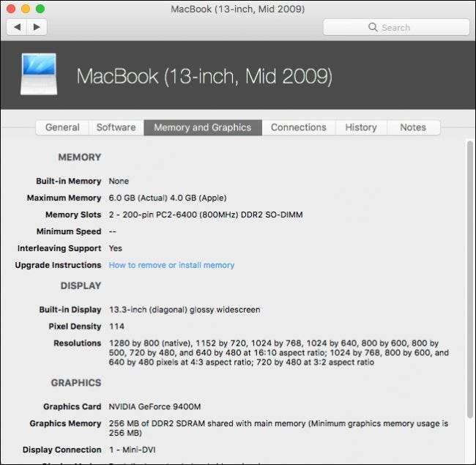
Task: Click the MEMORY section heading
Action: point(80,157)
